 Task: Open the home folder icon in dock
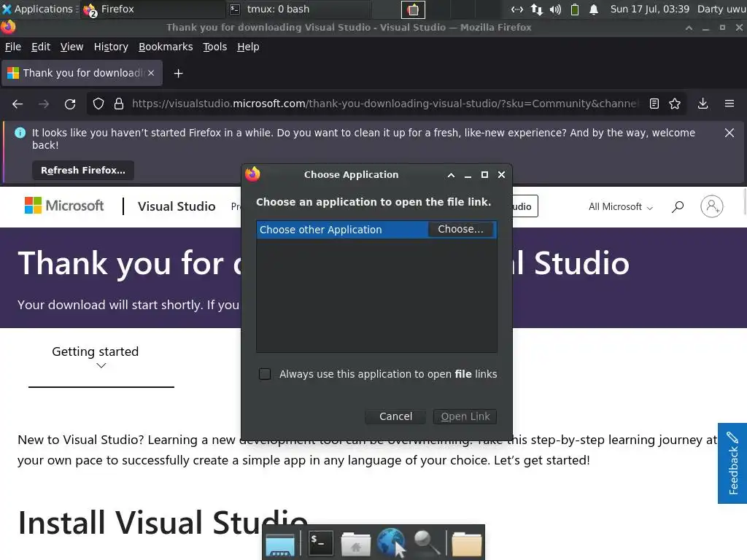[x=355, y=544]
